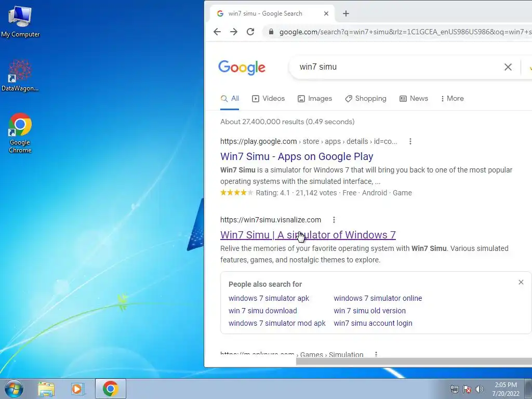Open My Computer desktop icon
532x399 pixels.
(x=20, y=21)
